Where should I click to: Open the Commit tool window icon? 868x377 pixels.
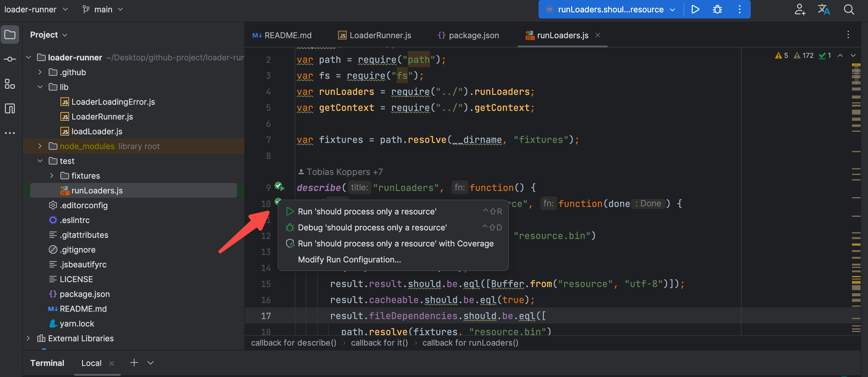coord(10,59)
